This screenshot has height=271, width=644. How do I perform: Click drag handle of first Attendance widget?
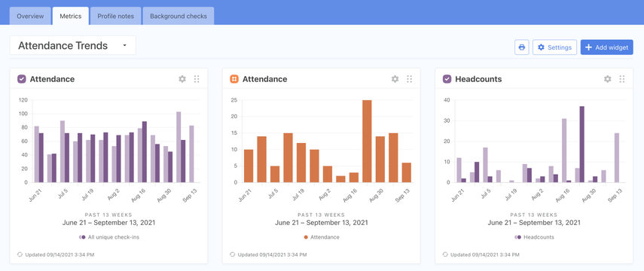click(197, 79)
